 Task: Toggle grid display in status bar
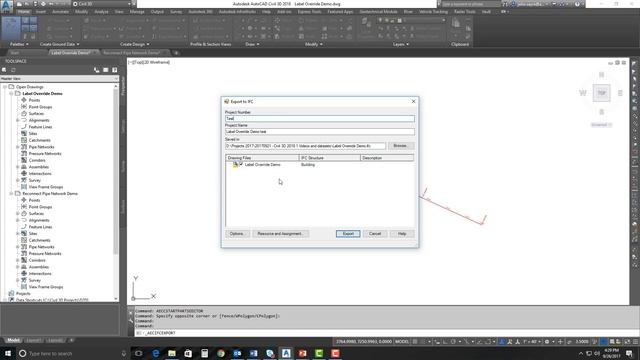[415, 342]
